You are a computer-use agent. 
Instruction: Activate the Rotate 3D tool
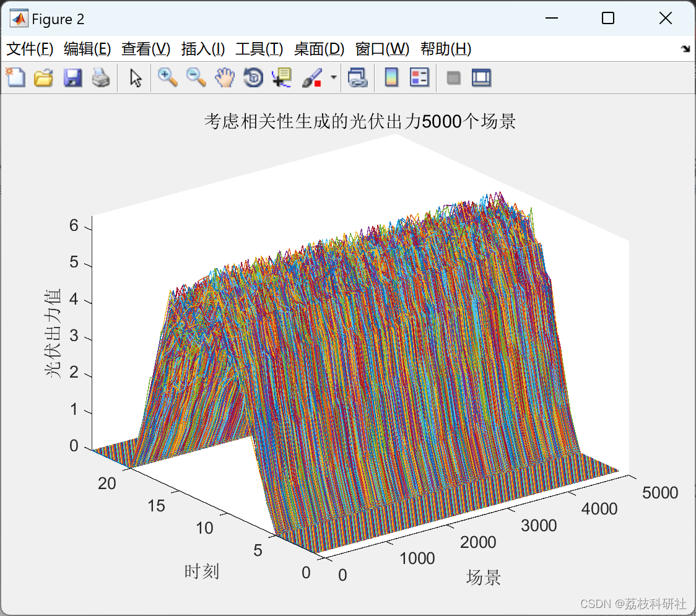253,77
